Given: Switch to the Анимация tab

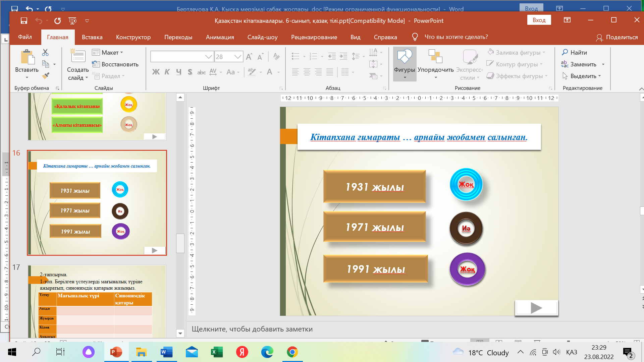Looking at the screenshot, I should 220,37.
